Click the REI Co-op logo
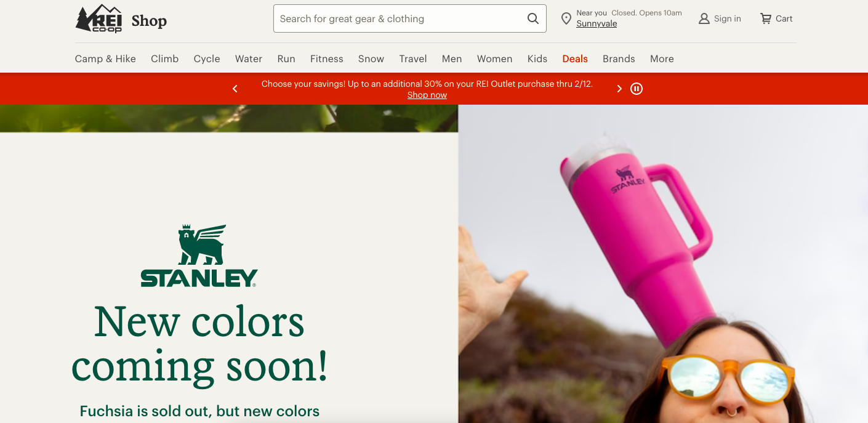The height and width of the screenshot is (423, 868). pyautogui.click(x=99, y=18)
